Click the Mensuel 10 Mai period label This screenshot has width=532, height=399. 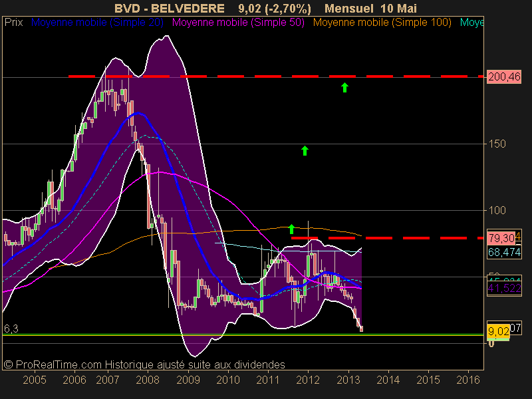click(x=370, y=9)
